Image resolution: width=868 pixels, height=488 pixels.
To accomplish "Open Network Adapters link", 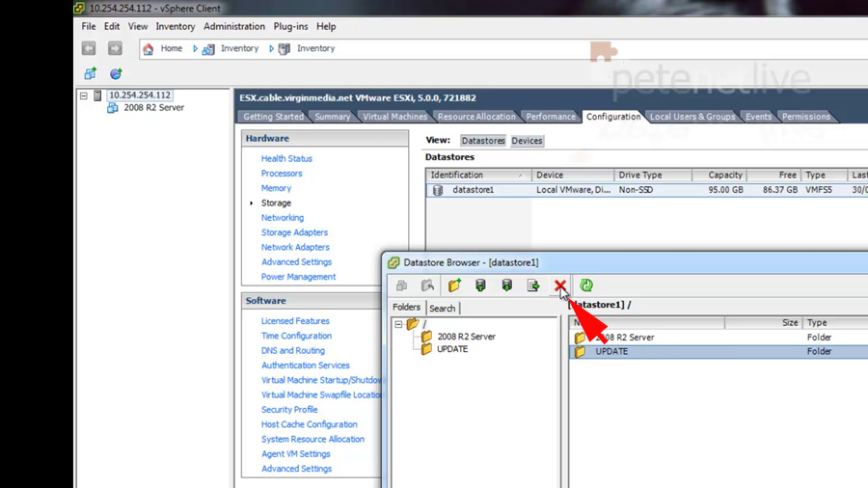I will click(295, 247).
